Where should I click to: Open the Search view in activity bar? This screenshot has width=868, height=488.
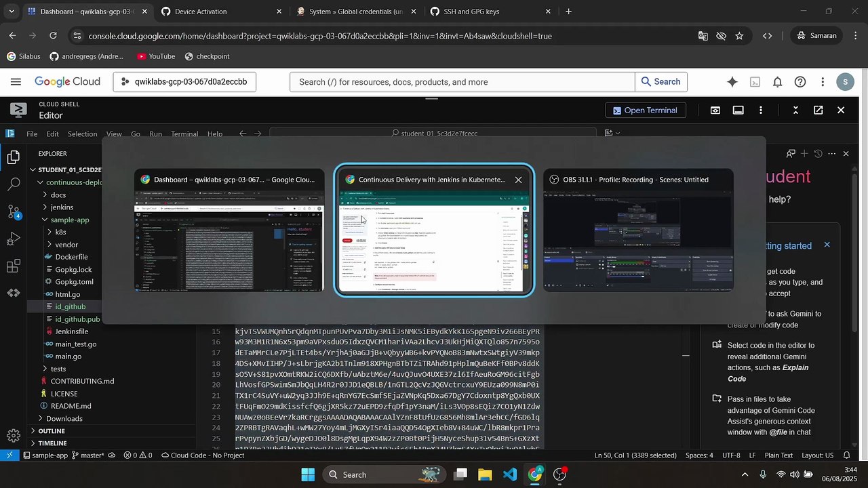click(14, 184)
